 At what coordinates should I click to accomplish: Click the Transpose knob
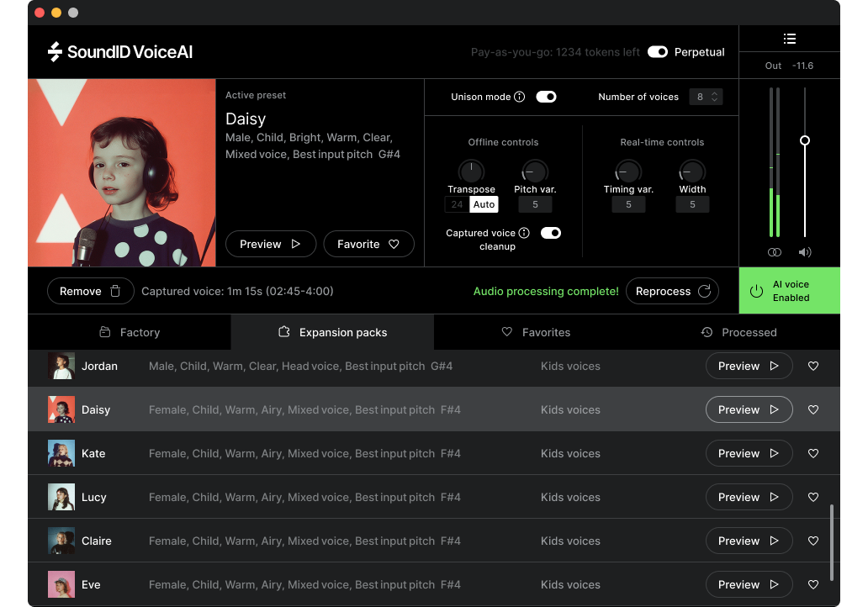pos(471,171)
